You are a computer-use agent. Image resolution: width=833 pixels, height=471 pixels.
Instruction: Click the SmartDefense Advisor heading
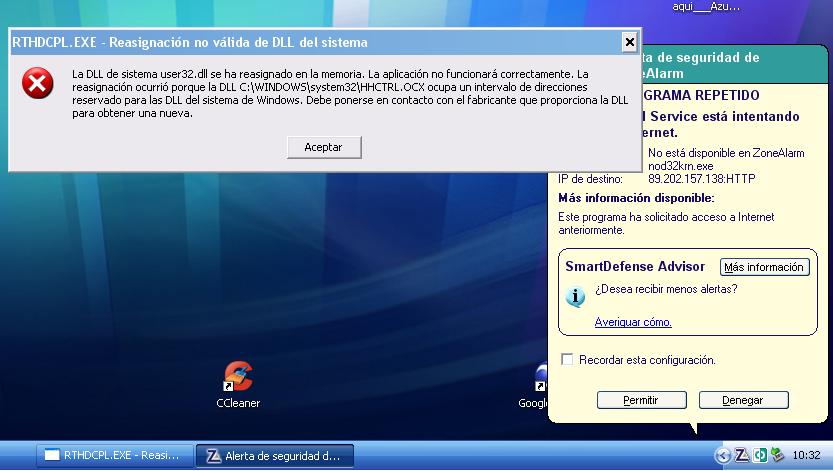click(x=635, y=267)
